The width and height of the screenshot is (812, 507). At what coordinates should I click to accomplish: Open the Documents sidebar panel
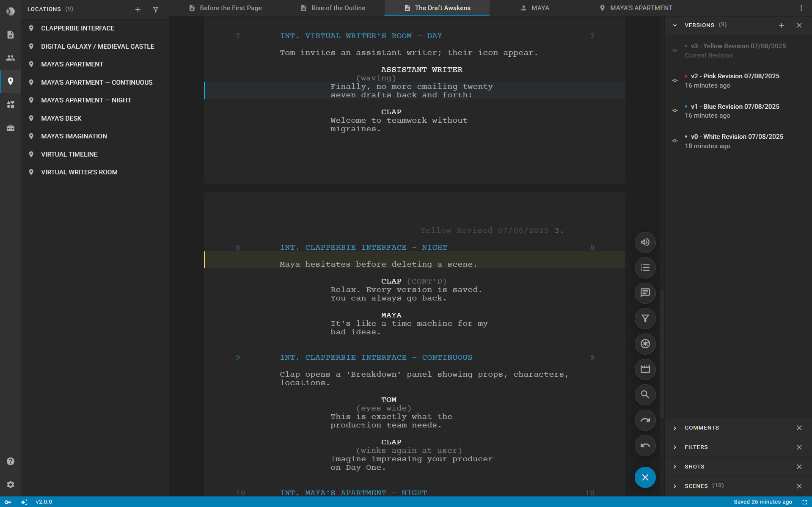[x=11, y=35]
